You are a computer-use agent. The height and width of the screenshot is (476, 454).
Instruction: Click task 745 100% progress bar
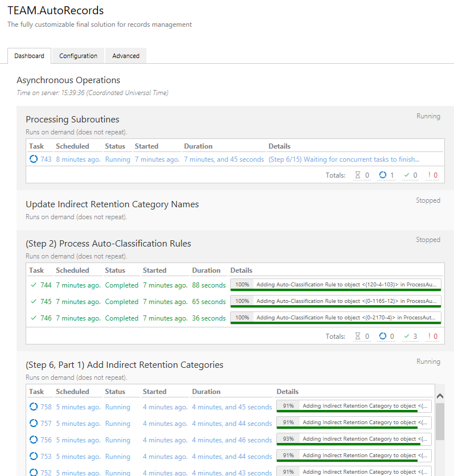tap(336, 301)
